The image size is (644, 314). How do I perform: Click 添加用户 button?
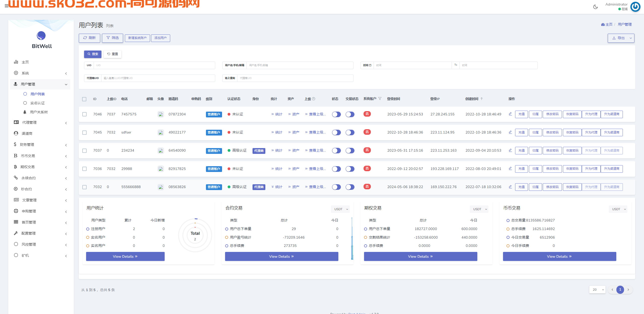[x=161, y=38]
